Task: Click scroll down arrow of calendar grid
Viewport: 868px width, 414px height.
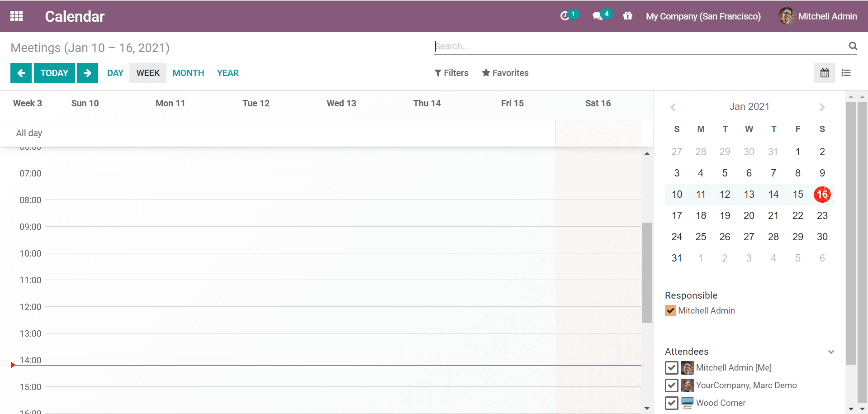Action: click(647, 409)
